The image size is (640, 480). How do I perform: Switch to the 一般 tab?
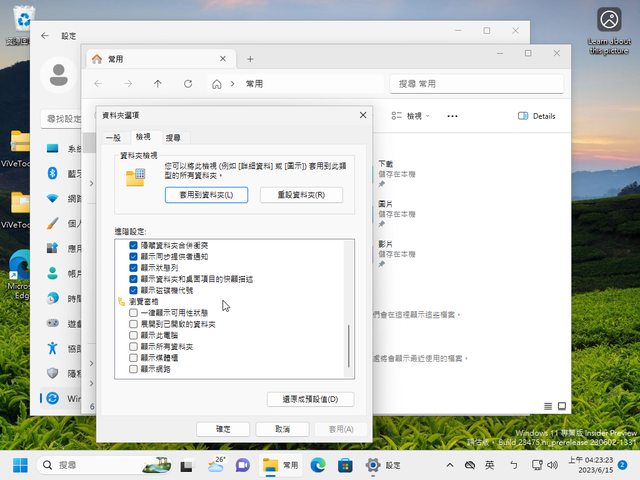point(113,137)
